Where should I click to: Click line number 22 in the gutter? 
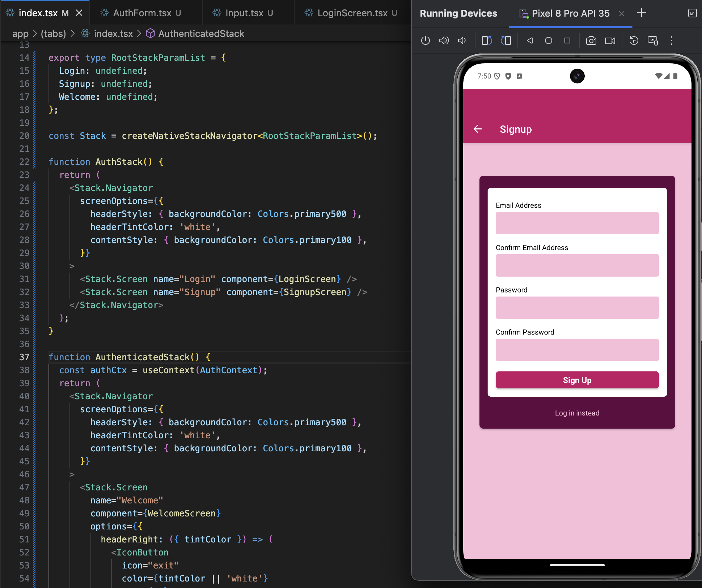point(24,162)
